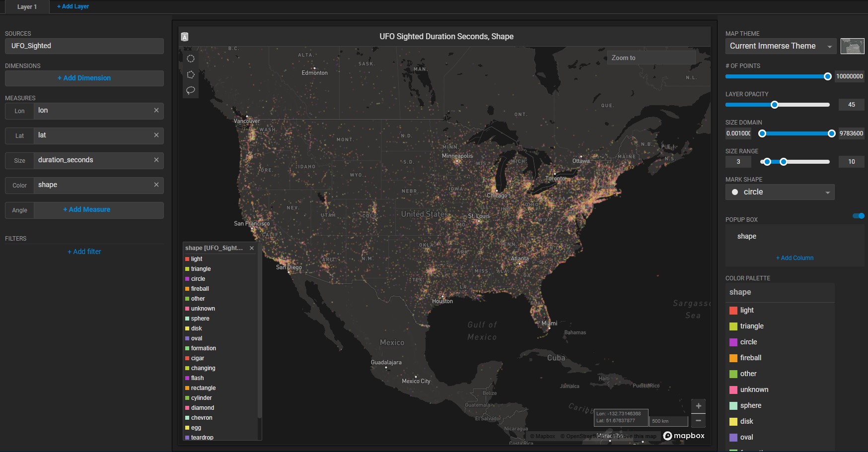Zoom out of the map with minus
The image size is (868, 452).
pos(698,420)
